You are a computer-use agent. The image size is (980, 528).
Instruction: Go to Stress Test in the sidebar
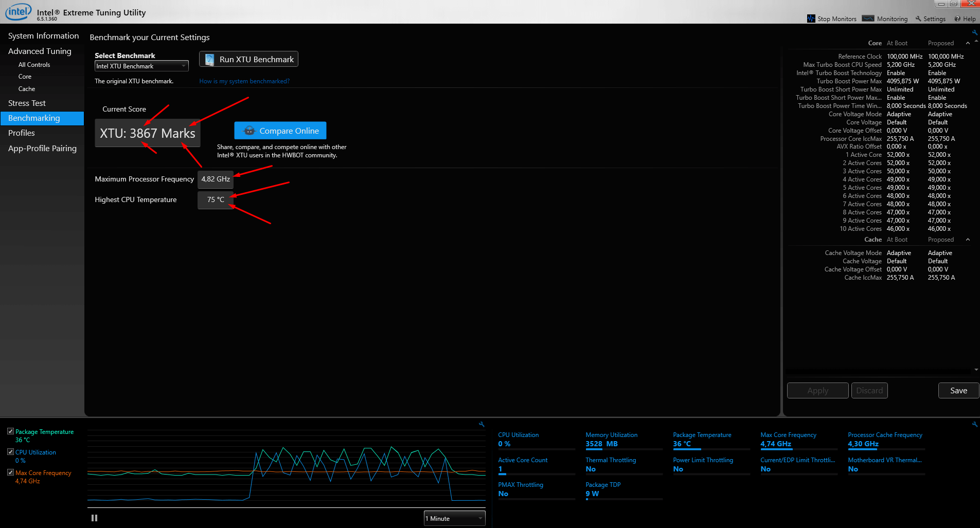(x=27, y=103)
